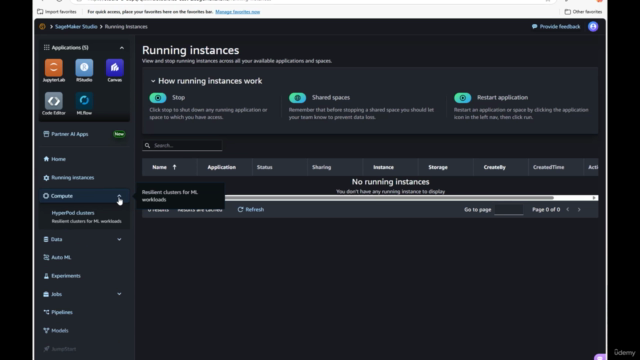This screenshot has height=360, width=640.
Task: Click the SageMaker home logo in breadcrumb
Action: [x=42, y=27]
